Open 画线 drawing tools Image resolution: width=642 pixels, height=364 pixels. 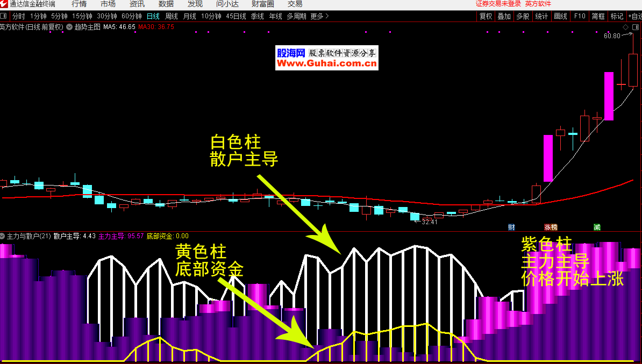(560, 16)
